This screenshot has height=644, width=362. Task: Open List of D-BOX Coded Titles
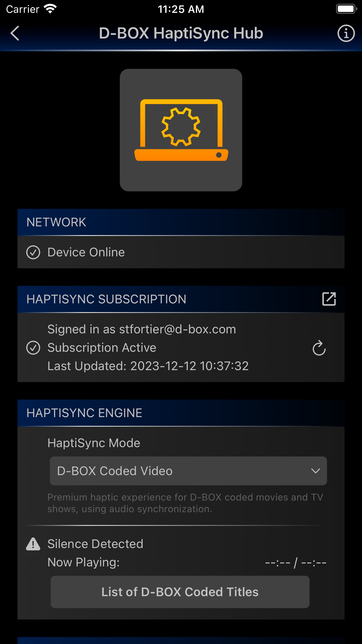point(180,592)
